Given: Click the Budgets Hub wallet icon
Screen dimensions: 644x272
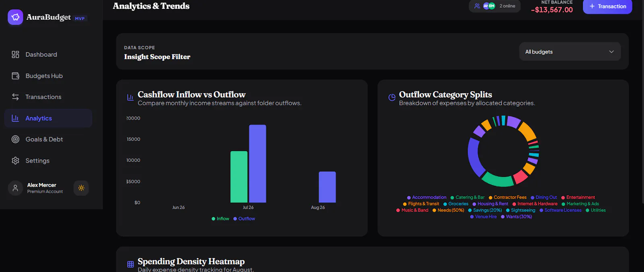Looking at the screenshot, I should click(15, 76).
